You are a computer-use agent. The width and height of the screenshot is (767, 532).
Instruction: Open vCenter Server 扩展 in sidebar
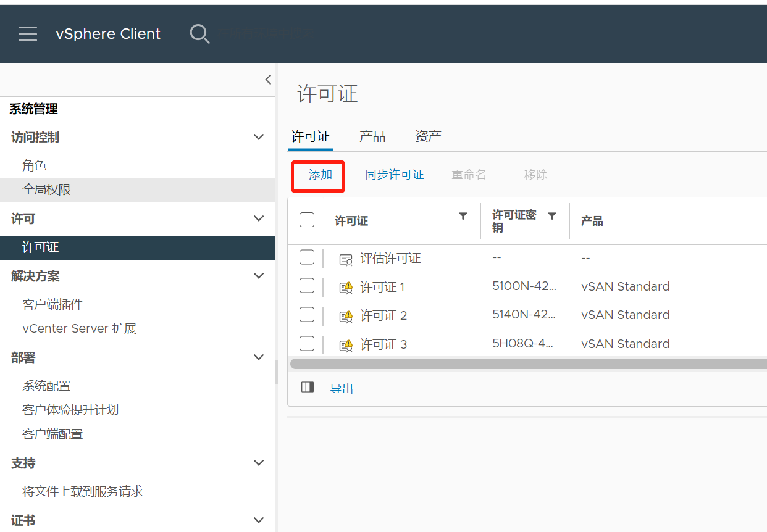pyautogui.click(x=80, y=328)
